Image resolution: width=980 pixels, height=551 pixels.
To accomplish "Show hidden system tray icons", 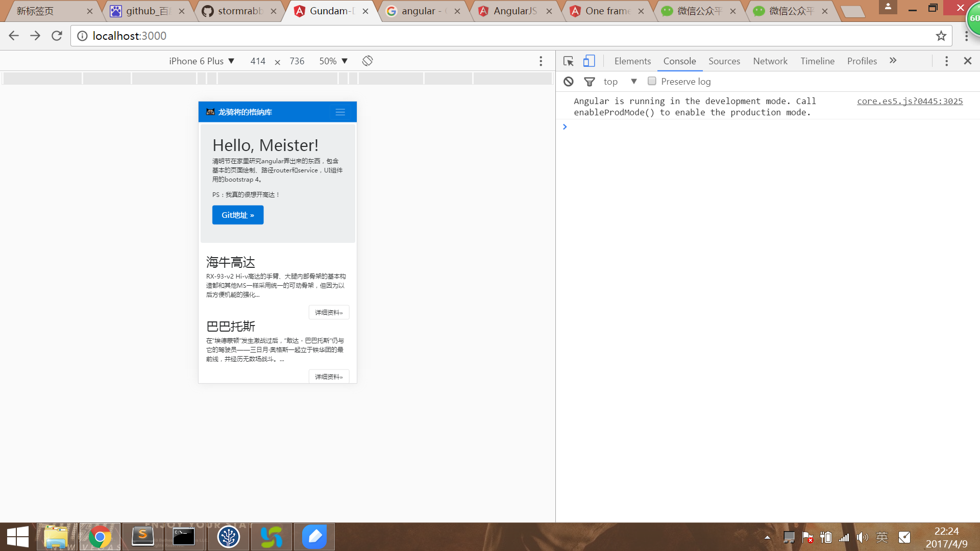I will pyautogui.click(x=767, y=537).
